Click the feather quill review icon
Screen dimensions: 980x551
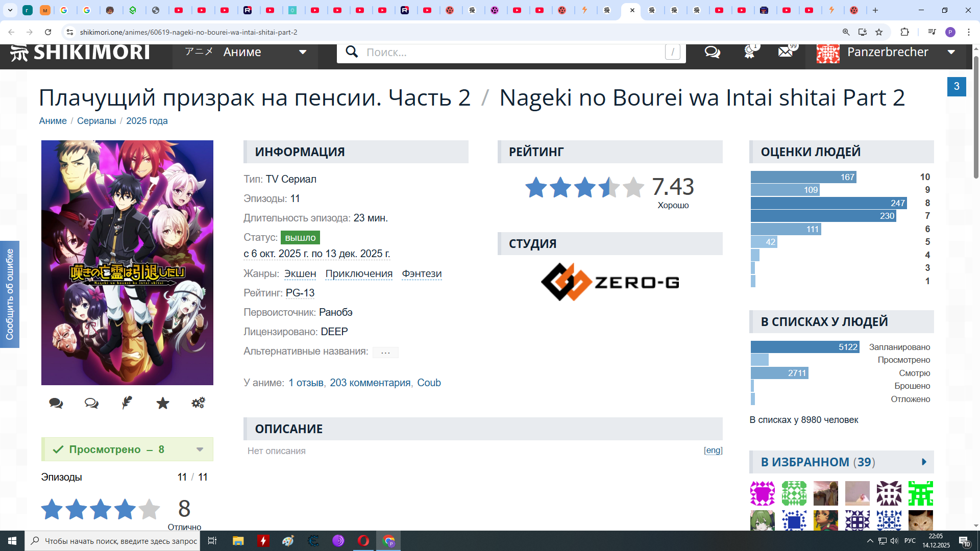127,403
